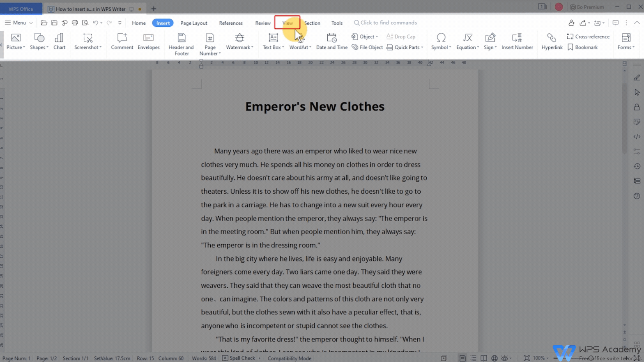Toggle Reading Layout view in status bar
Viewport: 644px width, 362px height.
point(484,358)
